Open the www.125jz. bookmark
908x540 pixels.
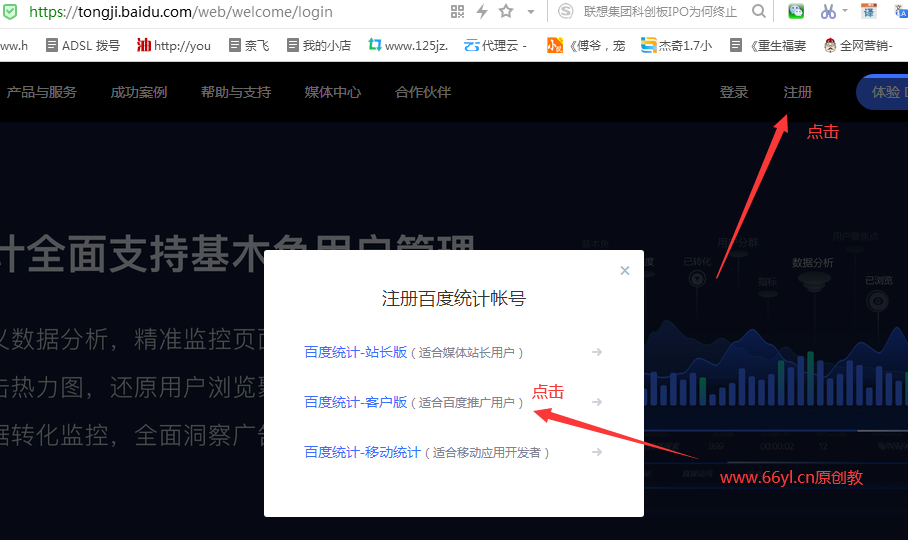(x=408, y=45)
